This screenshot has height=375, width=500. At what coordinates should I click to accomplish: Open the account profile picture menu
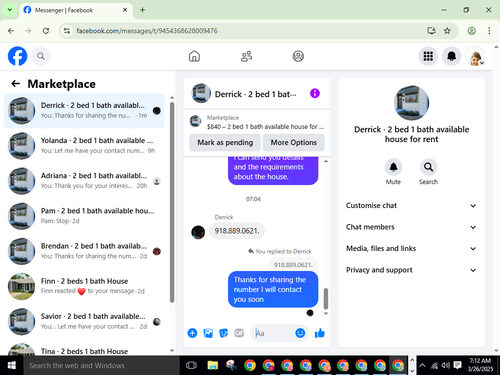tap(475, 56)
